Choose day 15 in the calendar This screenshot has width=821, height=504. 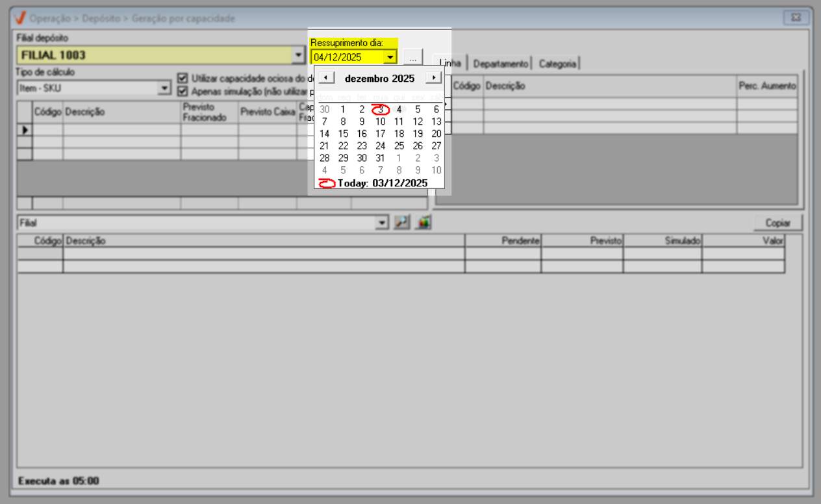point(343,134)
